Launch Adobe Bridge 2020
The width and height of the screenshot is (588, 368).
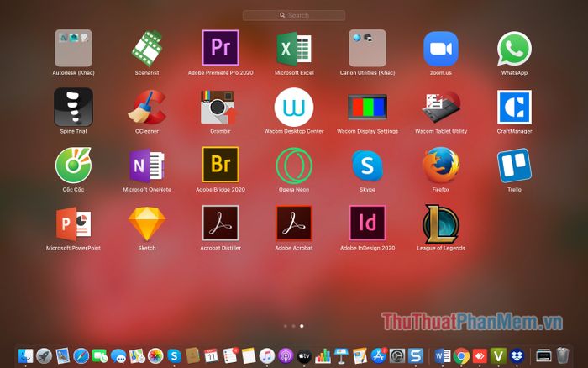click(220, 165)
